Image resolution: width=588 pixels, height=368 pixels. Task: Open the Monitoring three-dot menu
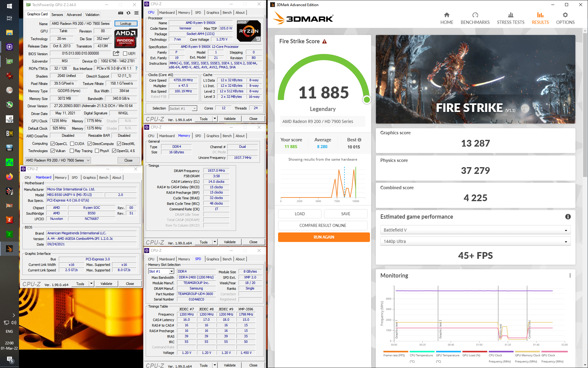pyautogui.click(x=570, y=275)
